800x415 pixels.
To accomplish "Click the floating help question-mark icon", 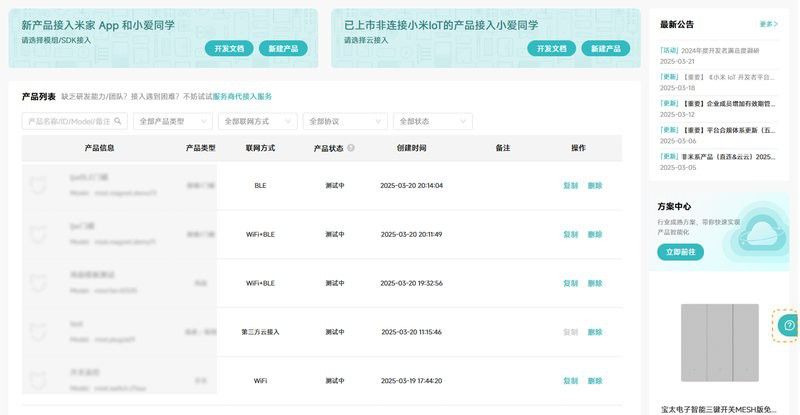I will [x=789, y=325].
